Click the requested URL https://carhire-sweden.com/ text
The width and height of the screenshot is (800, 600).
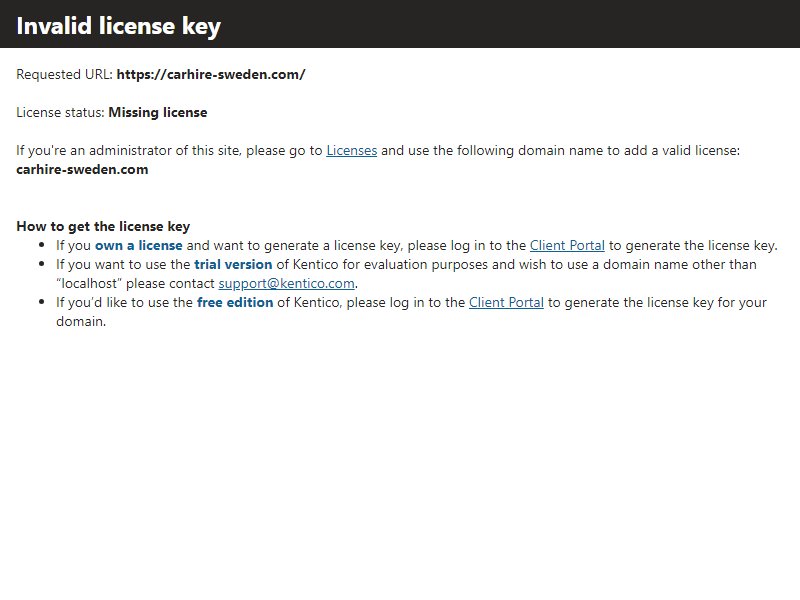(211, 74)
